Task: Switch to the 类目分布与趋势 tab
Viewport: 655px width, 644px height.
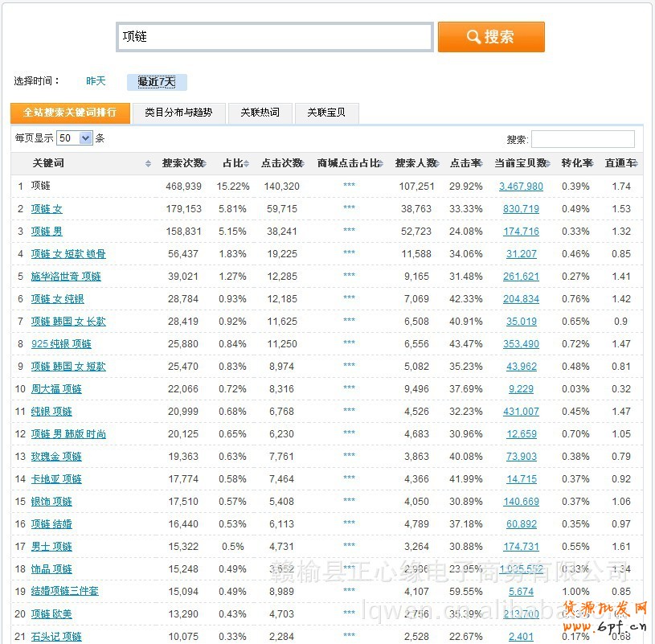Action: (x=178, y=113)
